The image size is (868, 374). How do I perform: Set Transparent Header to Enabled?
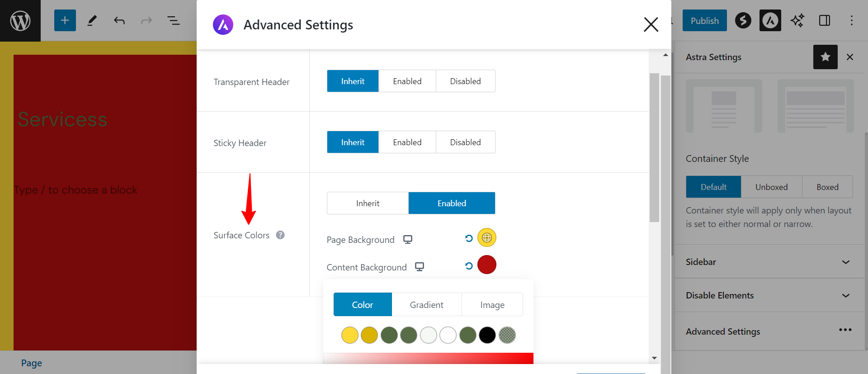(x=407, y=81)
